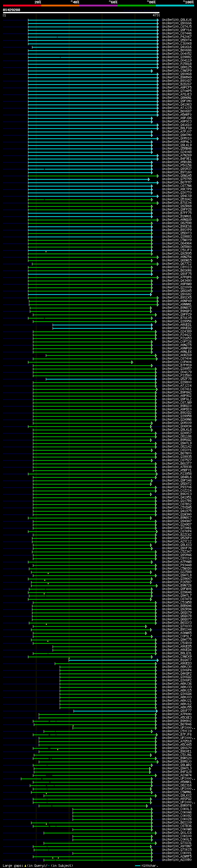Select the UniRef100_B9RS20 label
Image resolution: width=197 pixels, height=868 pixels.
[x=177, y=758]
